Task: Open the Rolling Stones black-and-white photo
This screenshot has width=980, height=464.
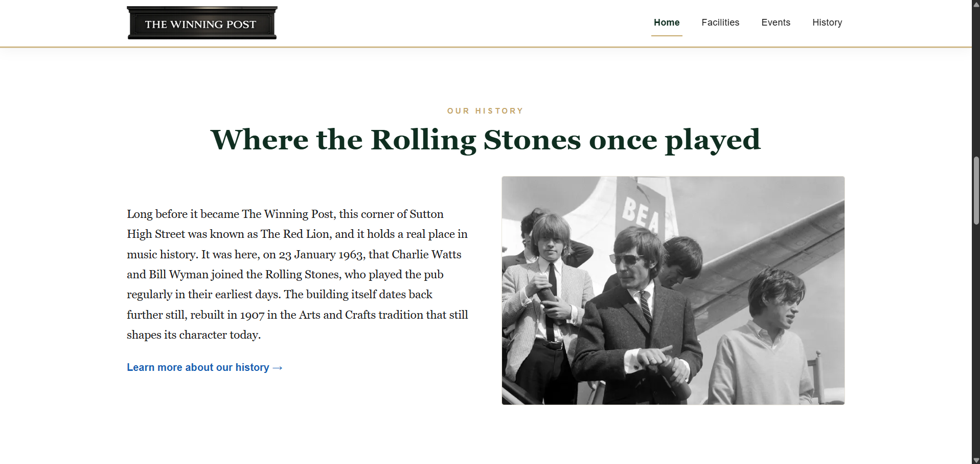Action: tap(673, 291)
